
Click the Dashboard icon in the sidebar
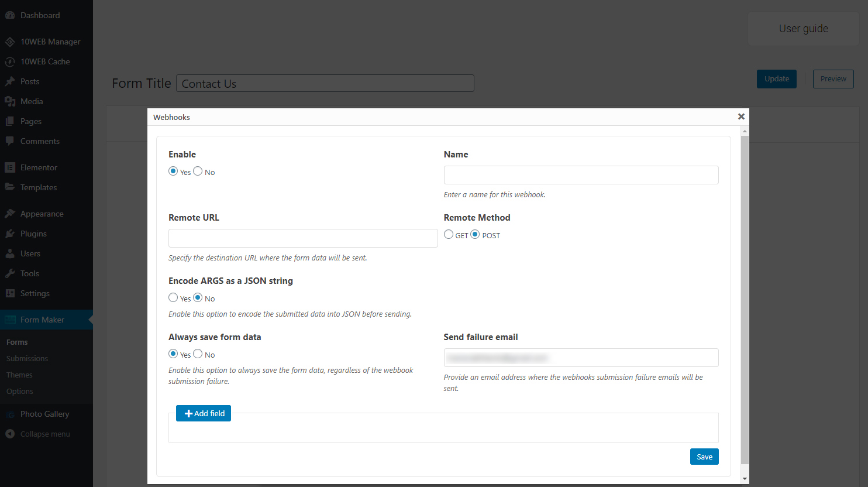[10, 15]
